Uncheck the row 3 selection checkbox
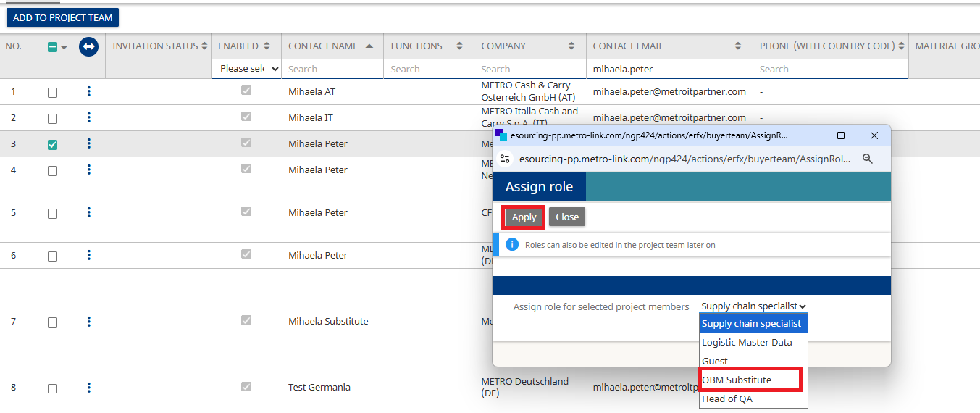The image size is (980, 413). coord(52,145)
